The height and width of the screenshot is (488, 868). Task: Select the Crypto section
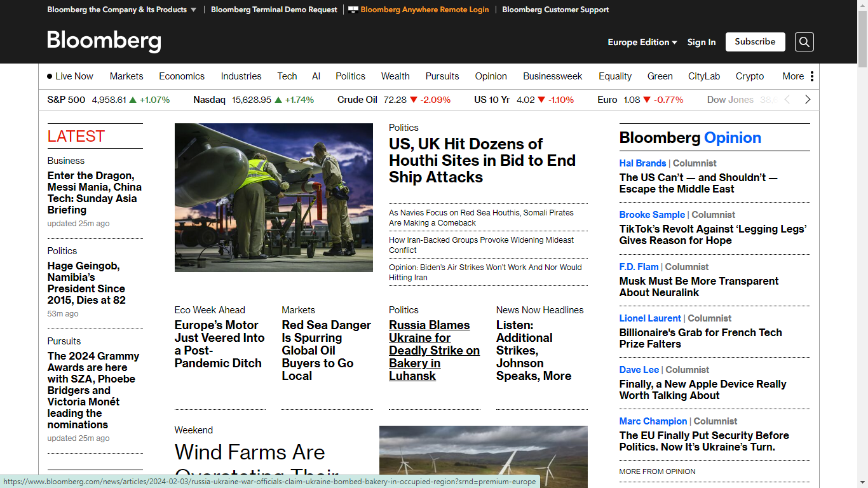tap(750, 76)
